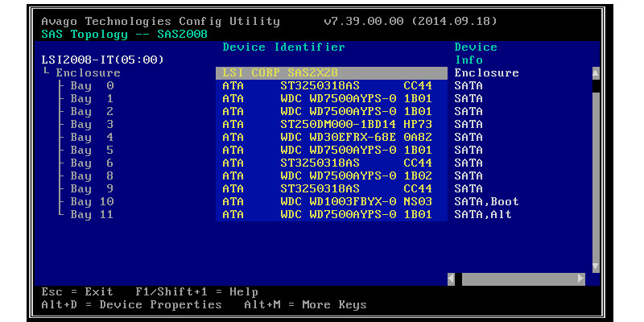Click ST3250318AS identifier in Bay 6 row
Screen dimensions: 644x322
coord(320,163)
